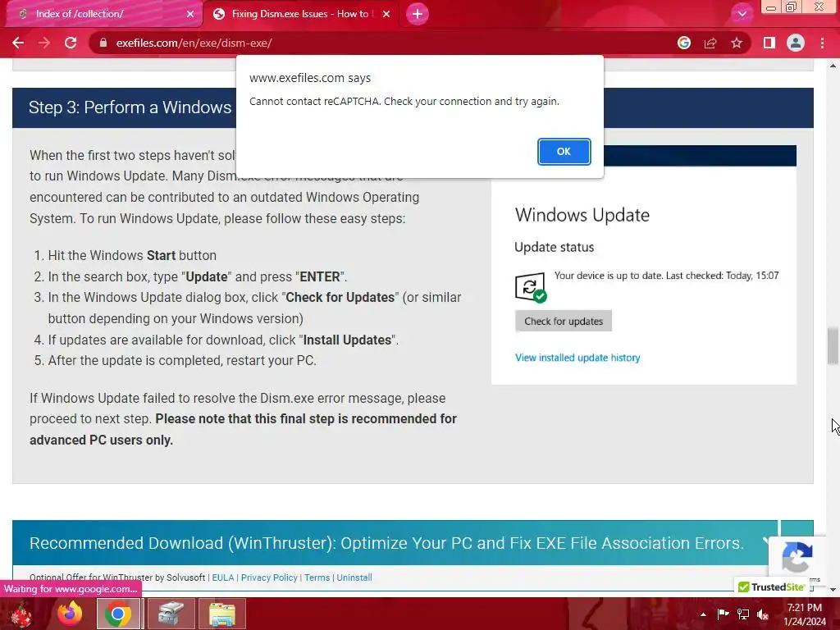Click the padlock site info icon
840x630 pixels.
103,43
